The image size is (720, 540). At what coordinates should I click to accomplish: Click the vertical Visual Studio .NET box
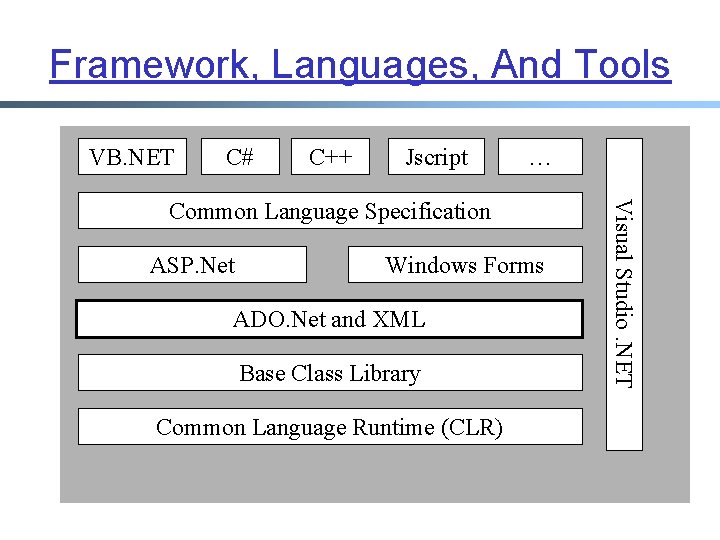click(624, 294)
